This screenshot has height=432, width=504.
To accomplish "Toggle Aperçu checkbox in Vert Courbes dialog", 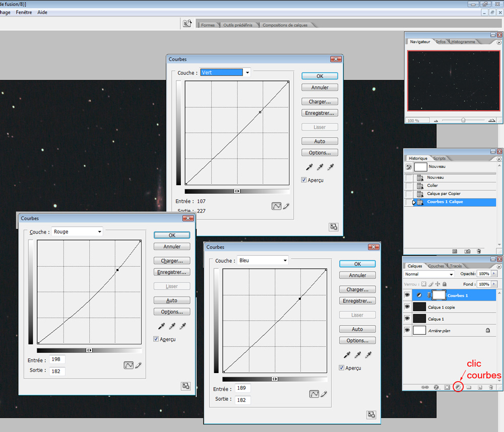I will point(304,180).
